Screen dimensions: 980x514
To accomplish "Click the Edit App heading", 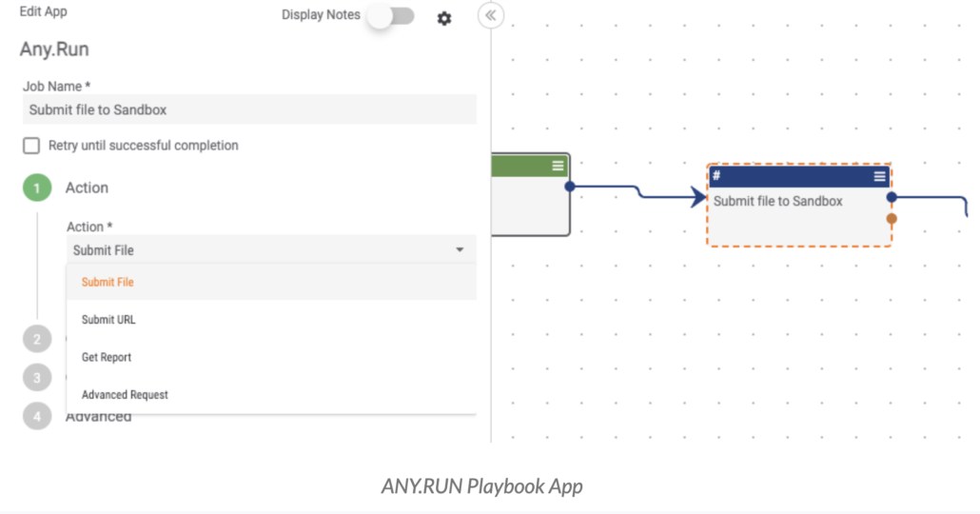I will coord(43,11).
